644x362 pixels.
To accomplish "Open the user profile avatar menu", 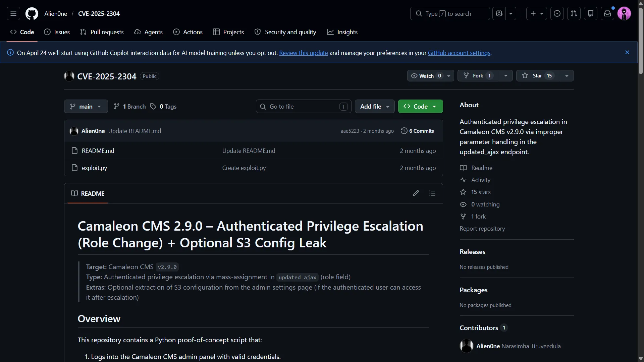I will [x=624, y=13].
